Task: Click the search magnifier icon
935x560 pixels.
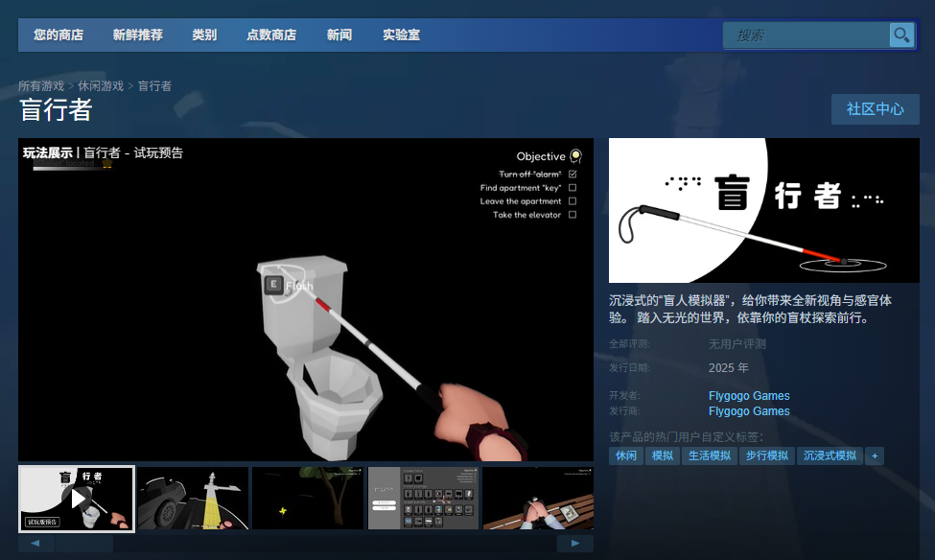Action: [901, 35]
